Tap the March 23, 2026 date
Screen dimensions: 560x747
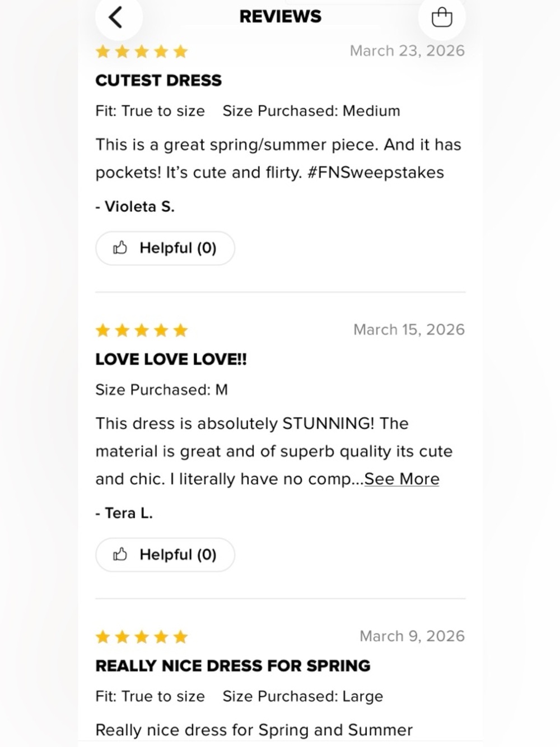[x=407, y=51]
